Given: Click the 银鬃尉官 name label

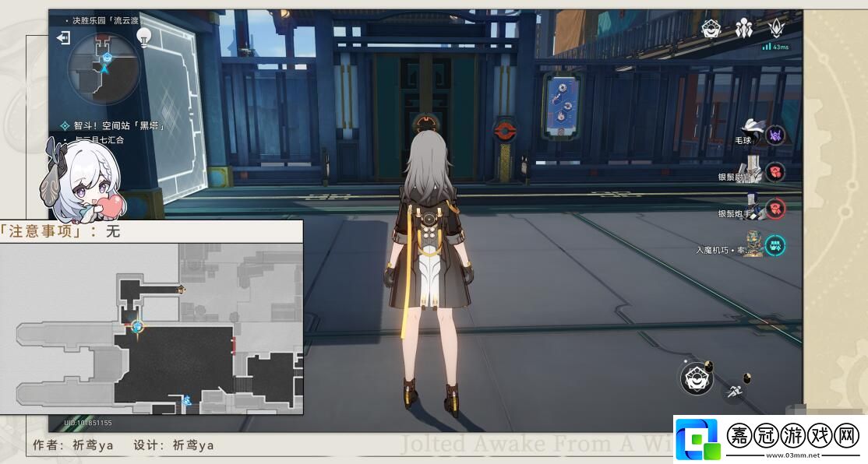Looking at the screenshot, I should click(x=735, y=177).
